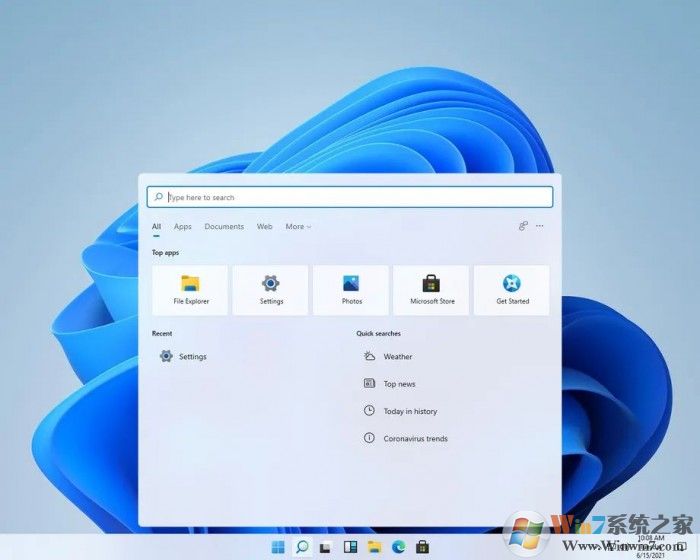Screen dimensions: 700x560
Task: Open Microsoft Edge from the taskbar
Action: (398, 547)
